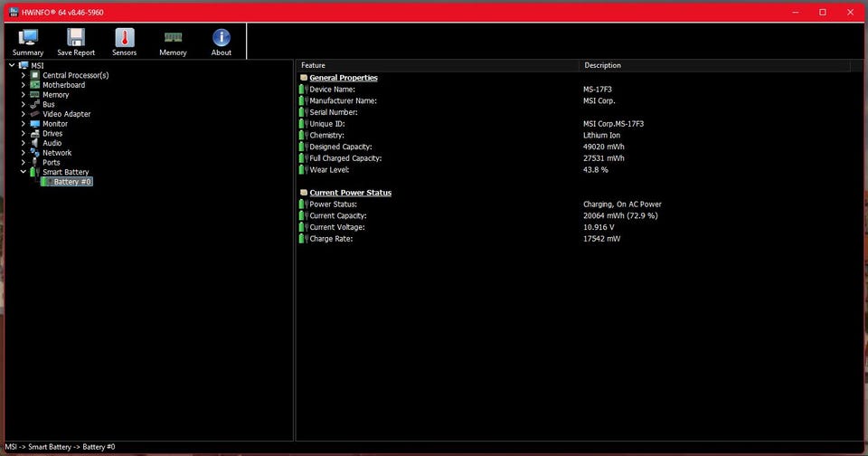Click folder icon beside General Properties
The width and height of the screenshot is (868, 456).
pyautogui.click(x=304, y=78)
